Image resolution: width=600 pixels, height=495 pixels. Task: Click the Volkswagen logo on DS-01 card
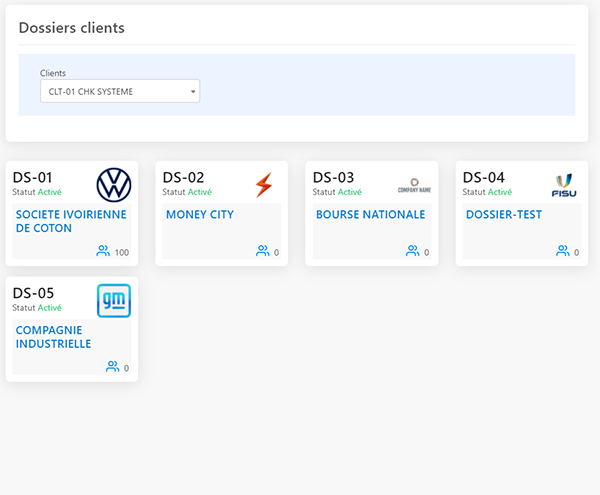point(114,185)
